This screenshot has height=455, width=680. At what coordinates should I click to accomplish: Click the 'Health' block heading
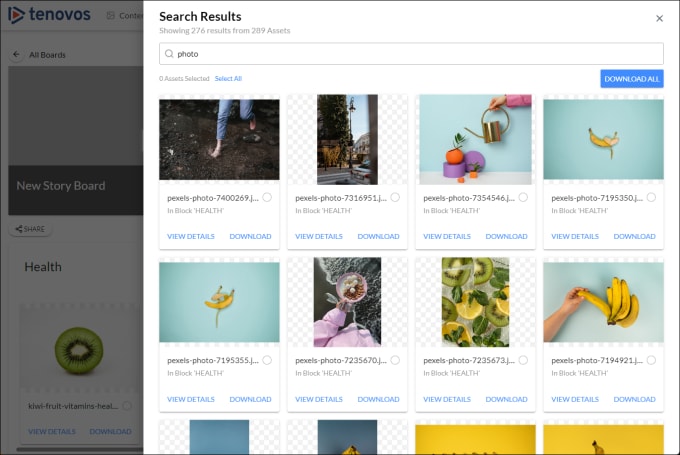click(43, 267)
